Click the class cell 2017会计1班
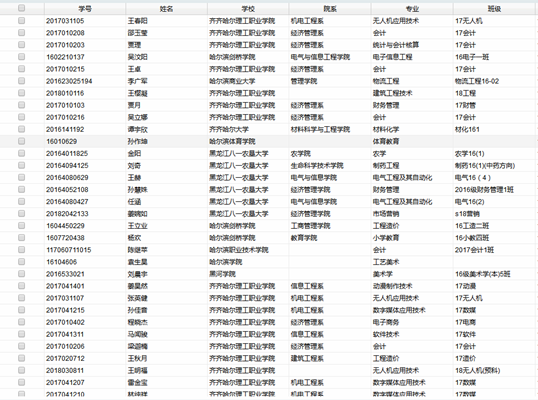 (x=474, y=250)
